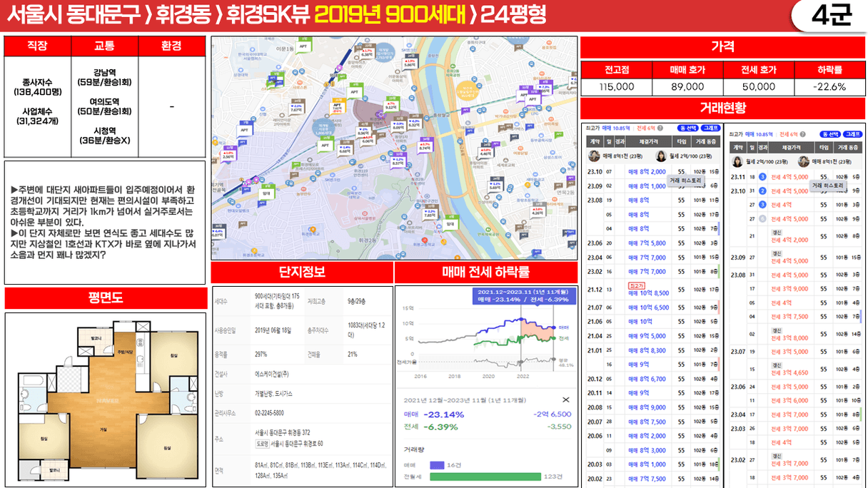Viewport: 868px width, 488px height.
Task: Click the 매매 10억 8,500 최고가 row
Action: coord(653,290)
